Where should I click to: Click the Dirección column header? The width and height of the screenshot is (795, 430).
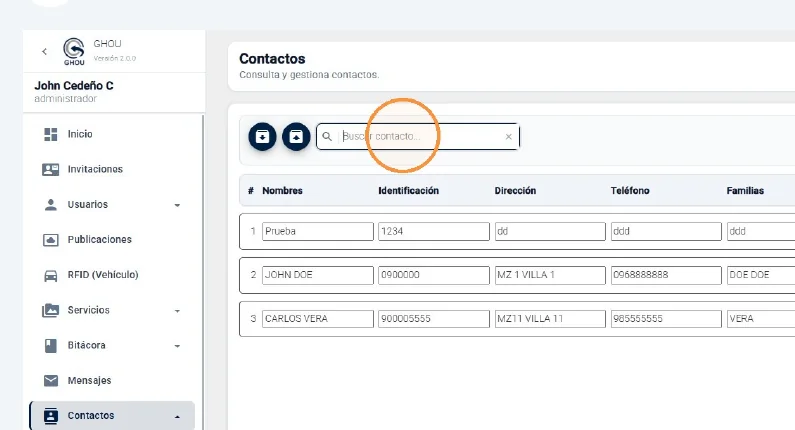pos(515,191)
